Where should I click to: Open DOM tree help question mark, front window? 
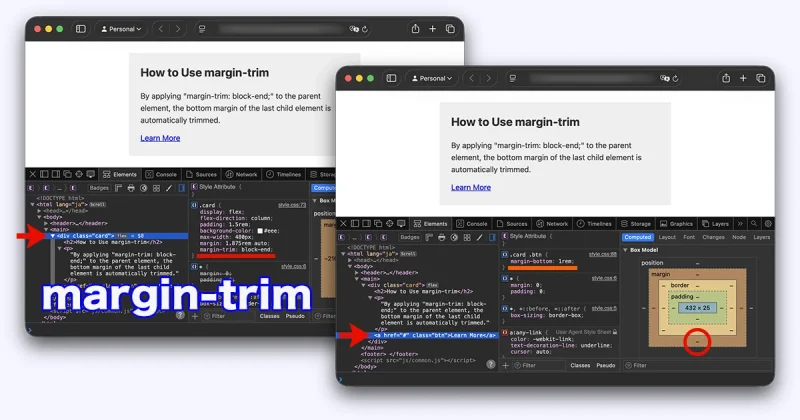click(x=490, y=364)
